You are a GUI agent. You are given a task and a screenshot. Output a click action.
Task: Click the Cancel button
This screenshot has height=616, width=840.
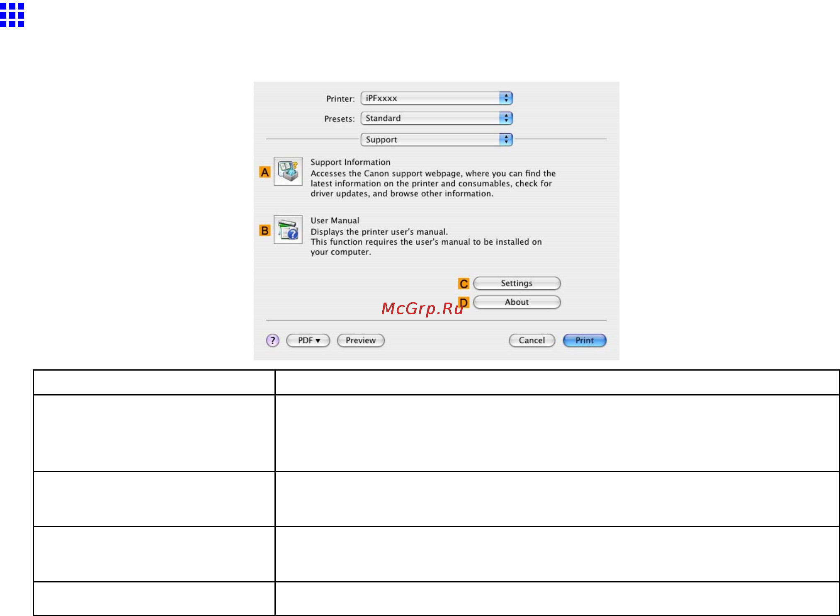pyautogui.click(x=532, y=340)
